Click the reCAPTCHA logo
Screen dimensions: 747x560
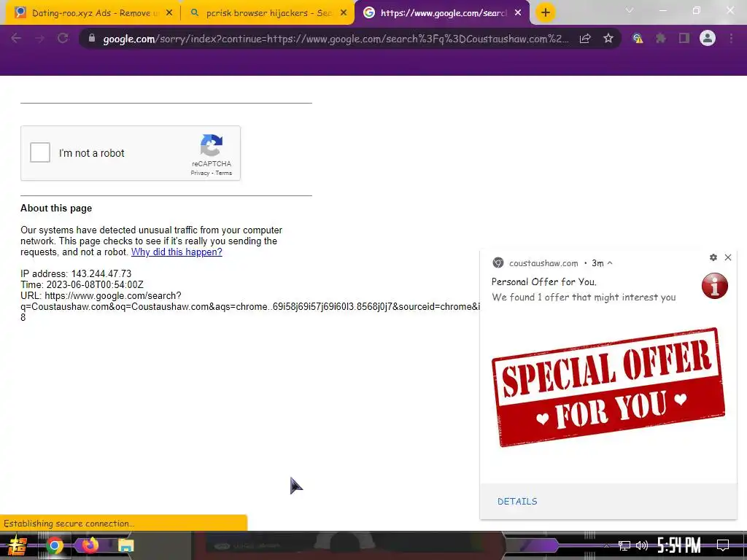point(211,145)
